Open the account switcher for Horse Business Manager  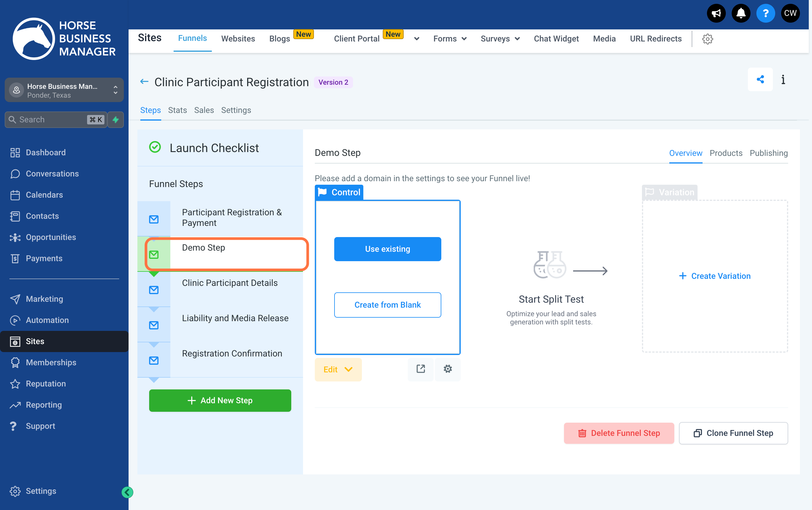click(64, 90)
